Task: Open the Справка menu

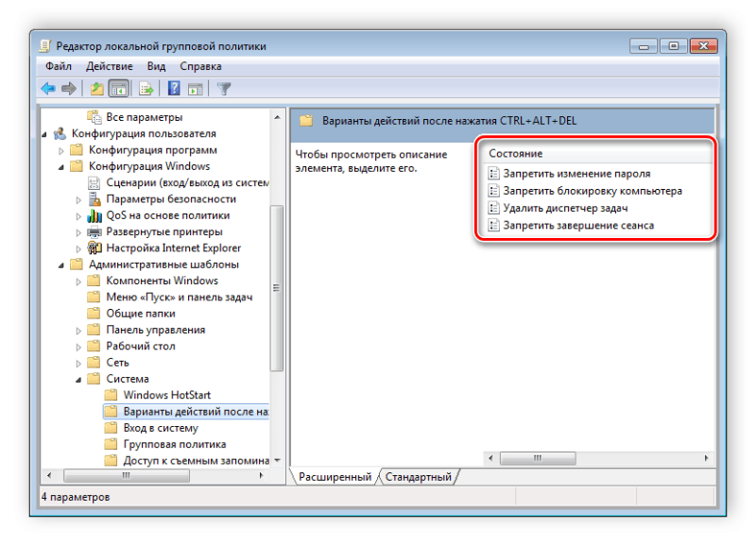Action: click(x=200, y=66)
